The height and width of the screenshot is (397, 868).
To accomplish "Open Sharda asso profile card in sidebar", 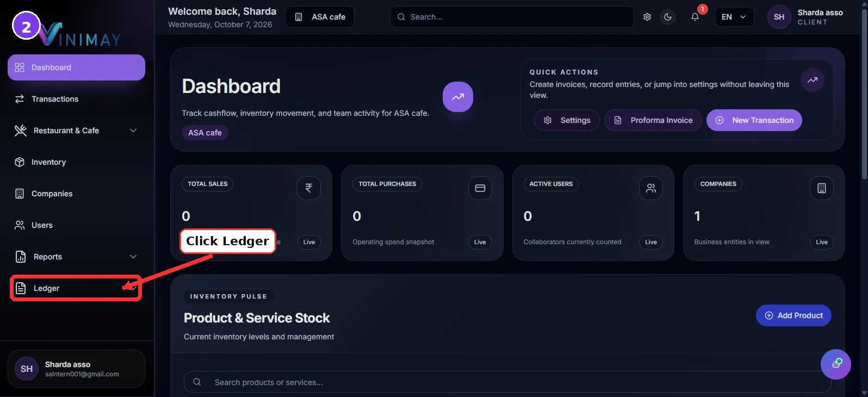I will 76,369.
